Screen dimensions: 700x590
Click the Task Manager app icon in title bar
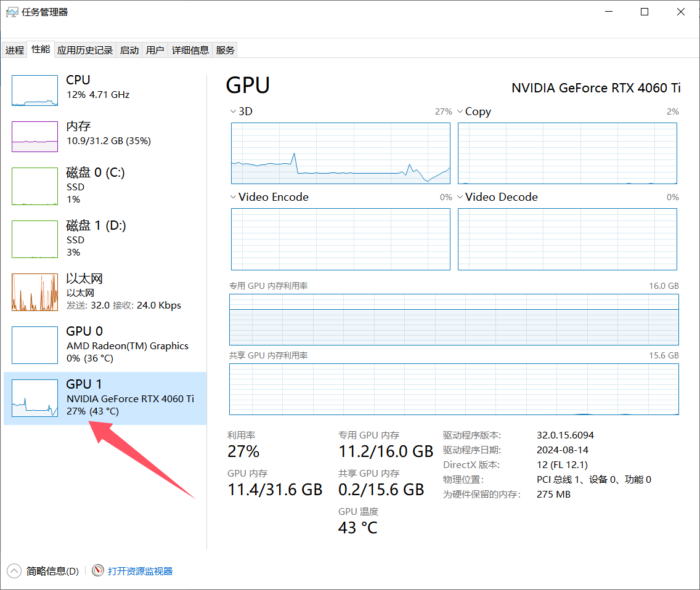tap(12, 12)
